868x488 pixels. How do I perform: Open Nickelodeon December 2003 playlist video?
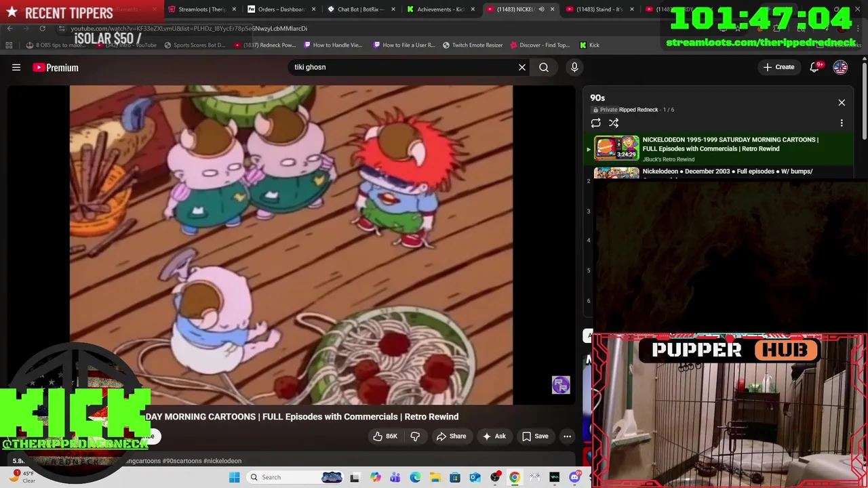[x=719, y=172]
